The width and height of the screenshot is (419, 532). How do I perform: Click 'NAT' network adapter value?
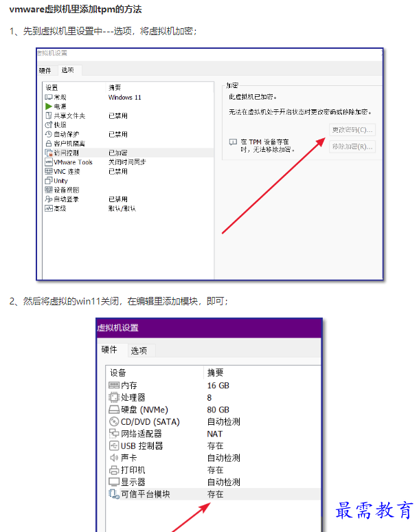214,434
